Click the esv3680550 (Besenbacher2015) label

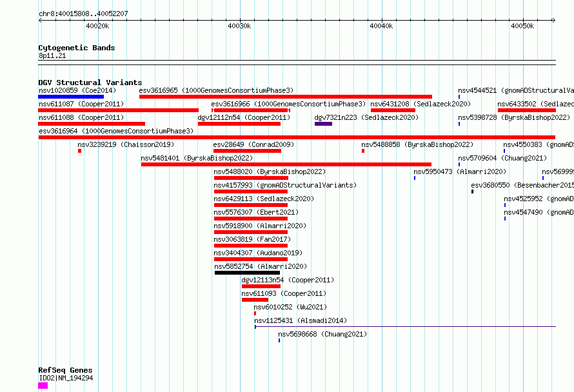click(x=522, y=185)
